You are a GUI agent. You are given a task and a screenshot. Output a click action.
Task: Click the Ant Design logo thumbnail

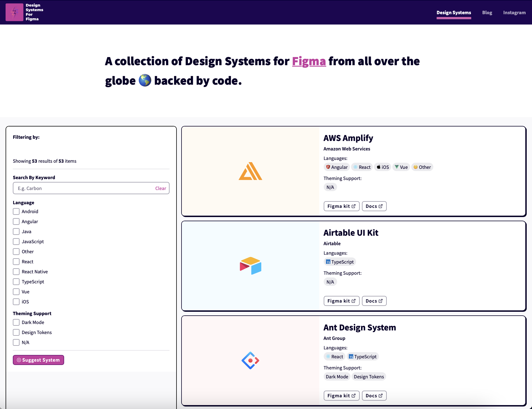250,361
